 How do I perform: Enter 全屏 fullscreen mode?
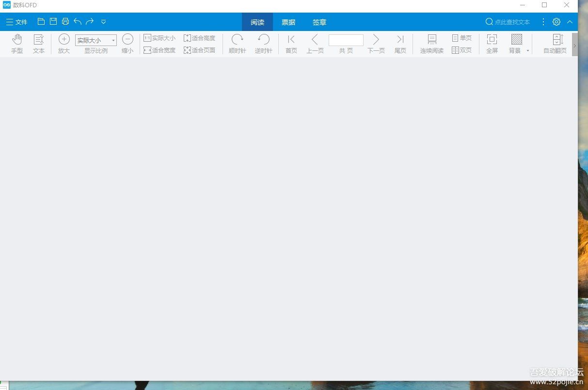coord(492,44)
